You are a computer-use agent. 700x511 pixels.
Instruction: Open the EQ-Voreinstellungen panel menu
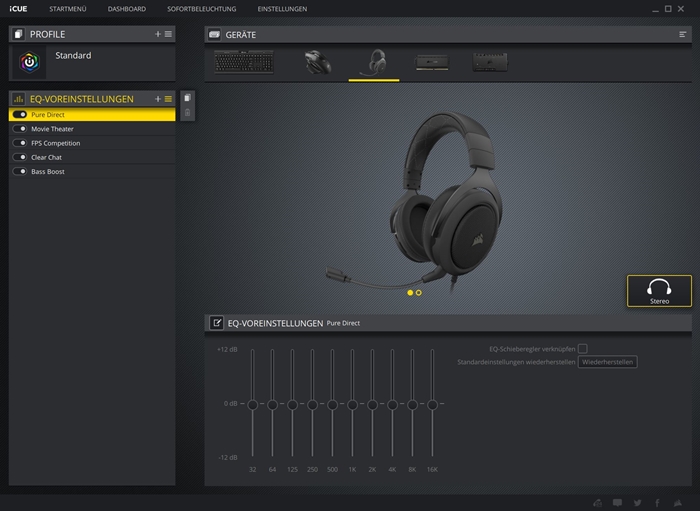tap(168, 99)
